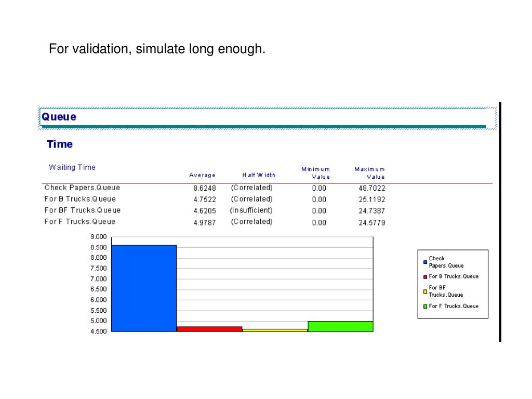Click (Correlated) in For F Trucks.Queue row
The height and width of the screenshot is (399, 532).
(x=252, y=221)
